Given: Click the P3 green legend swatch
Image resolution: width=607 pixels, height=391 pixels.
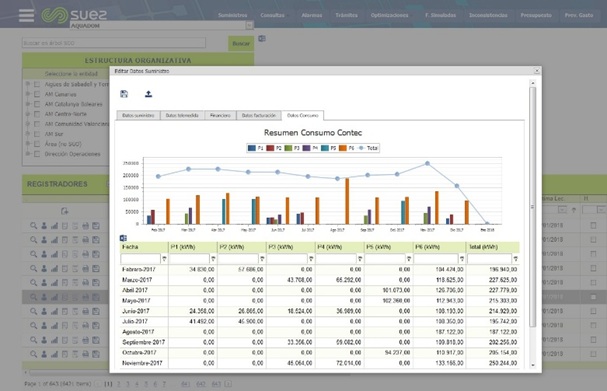Looking at the screenshot, I should pos(288,148).
